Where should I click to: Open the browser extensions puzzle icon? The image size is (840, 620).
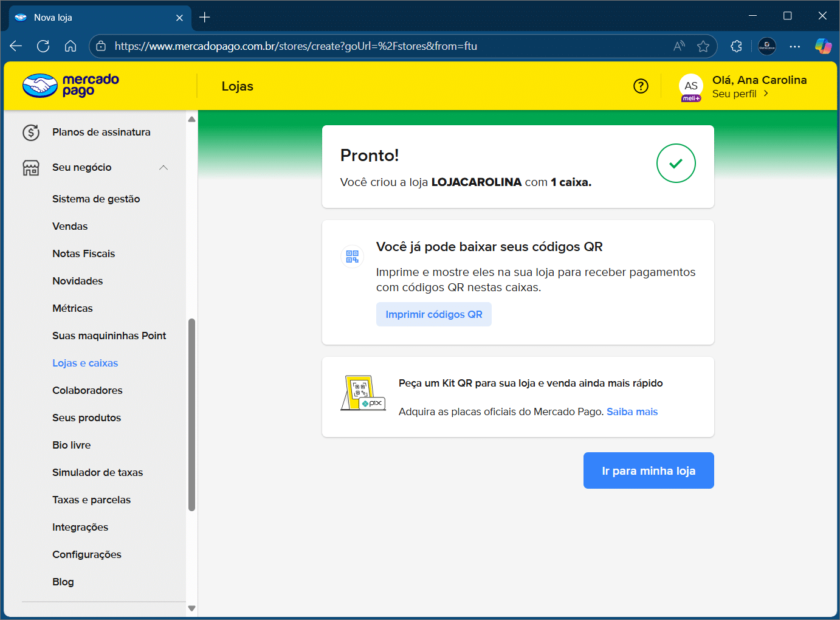pos(736,46)
